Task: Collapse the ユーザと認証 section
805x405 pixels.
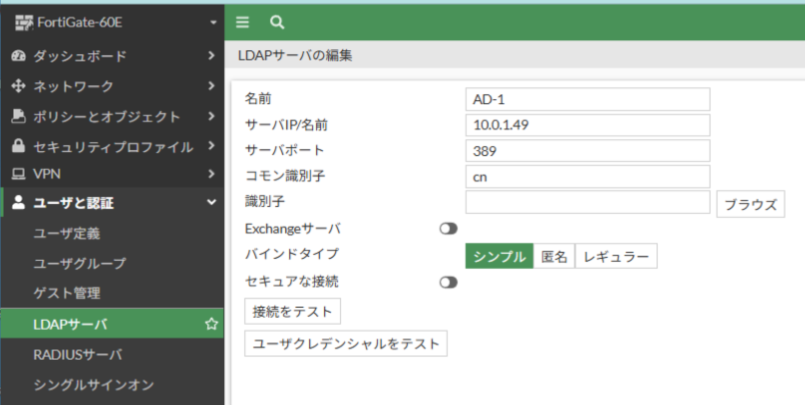Action: tap(211, 203)
